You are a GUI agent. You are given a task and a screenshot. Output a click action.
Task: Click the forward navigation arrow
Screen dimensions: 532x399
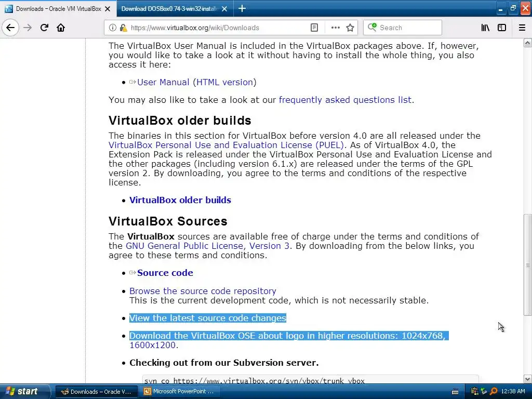coord(28,28)
